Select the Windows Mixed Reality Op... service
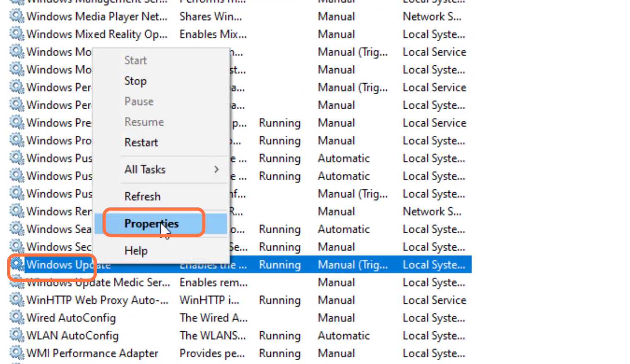Viewport: 630px width, 364px height. [97, 34]
